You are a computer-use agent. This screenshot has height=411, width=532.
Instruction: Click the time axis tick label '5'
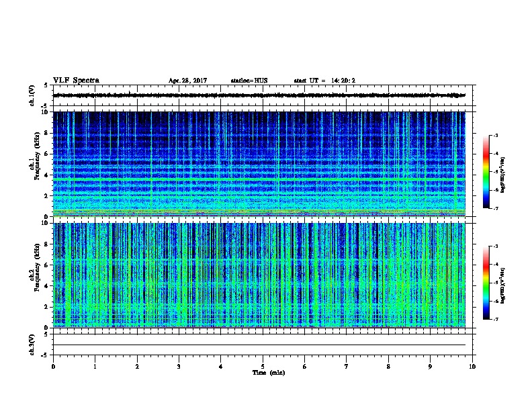pyautogui.click(x=263, y=367)
